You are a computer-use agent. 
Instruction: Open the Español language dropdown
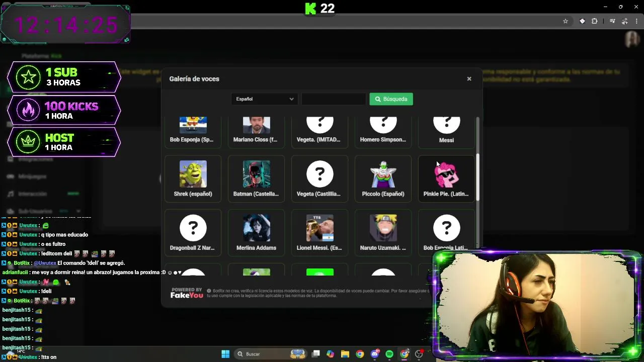point(265,99)
